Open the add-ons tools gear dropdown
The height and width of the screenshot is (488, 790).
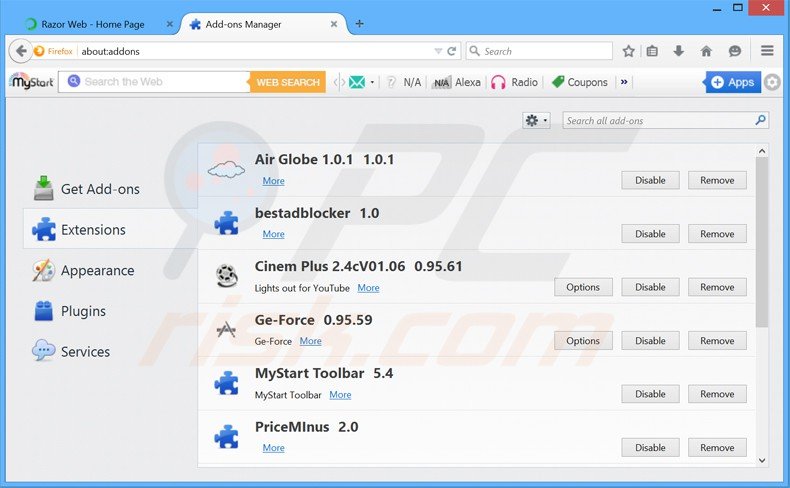coord(536,120)
